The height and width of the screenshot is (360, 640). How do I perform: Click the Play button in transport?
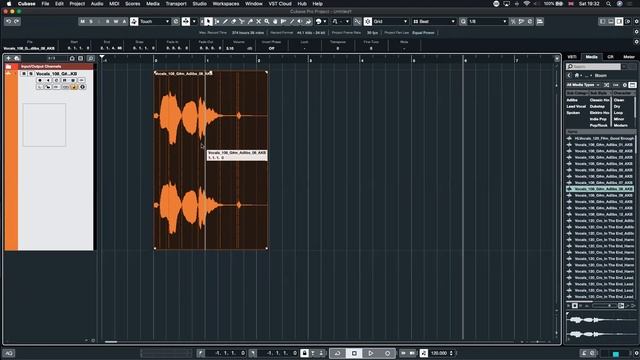click(371, 353)
